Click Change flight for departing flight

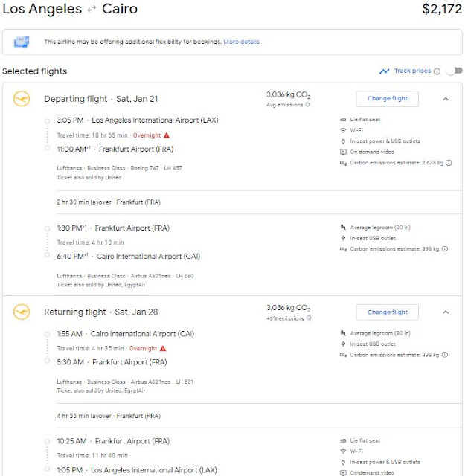click(x=387, y=99)
